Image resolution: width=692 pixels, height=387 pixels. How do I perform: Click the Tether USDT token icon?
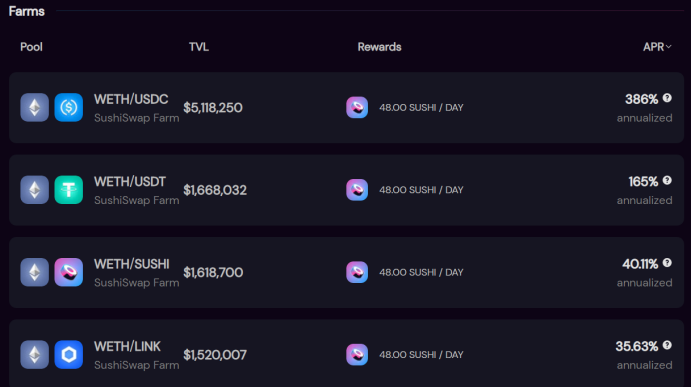(68, 190)
